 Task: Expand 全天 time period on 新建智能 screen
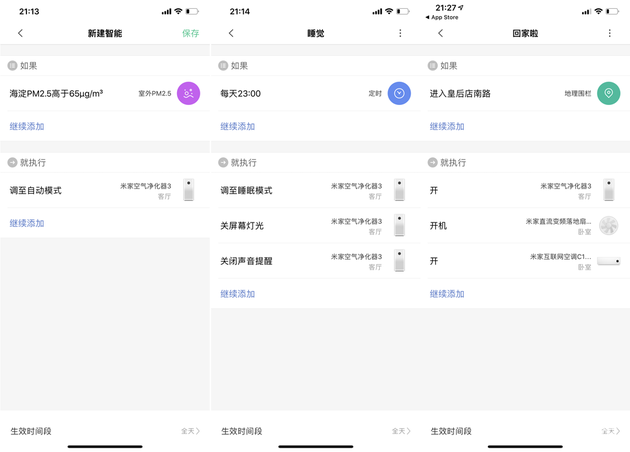click(x=190, y=431)
